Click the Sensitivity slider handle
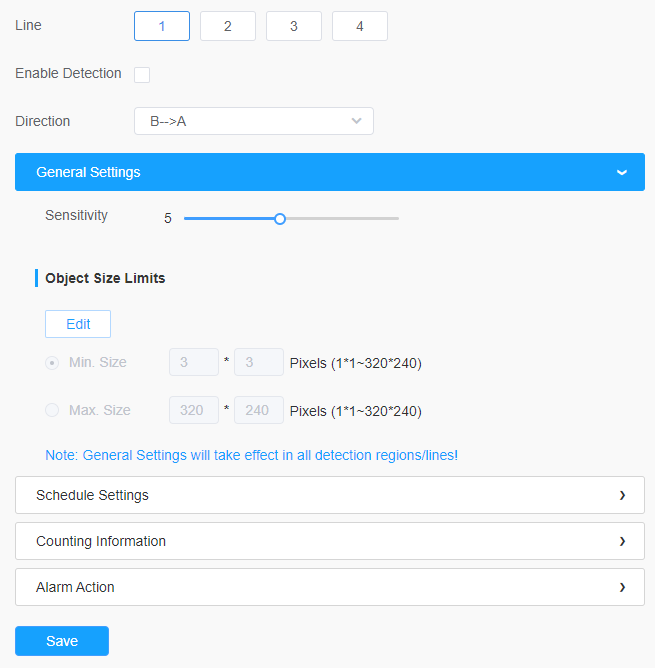655x668 pixels. (x=280, y=219)
